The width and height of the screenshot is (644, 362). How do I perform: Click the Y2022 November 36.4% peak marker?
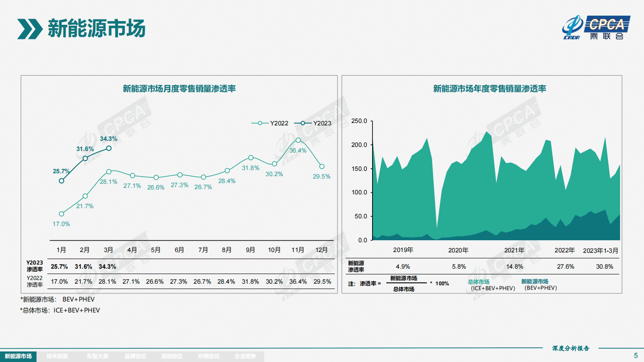(x=298, y=140)
